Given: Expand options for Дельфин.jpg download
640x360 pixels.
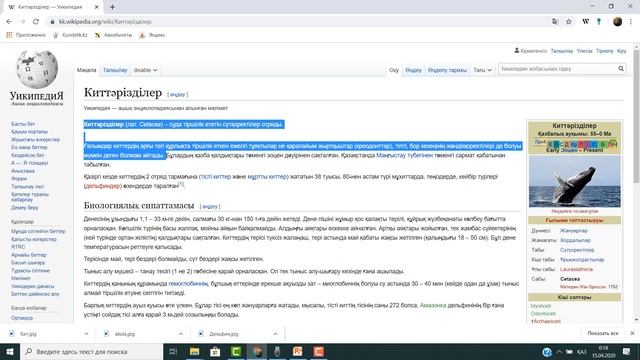Looking at the screenshot, I should tap(276, 334).
